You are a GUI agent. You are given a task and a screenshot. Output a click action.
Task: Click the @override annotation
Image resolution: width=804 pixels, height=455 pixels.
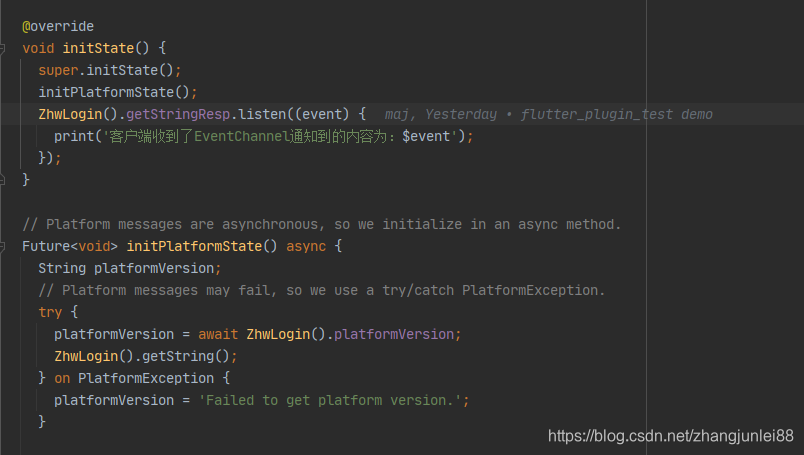click(58, 26)
